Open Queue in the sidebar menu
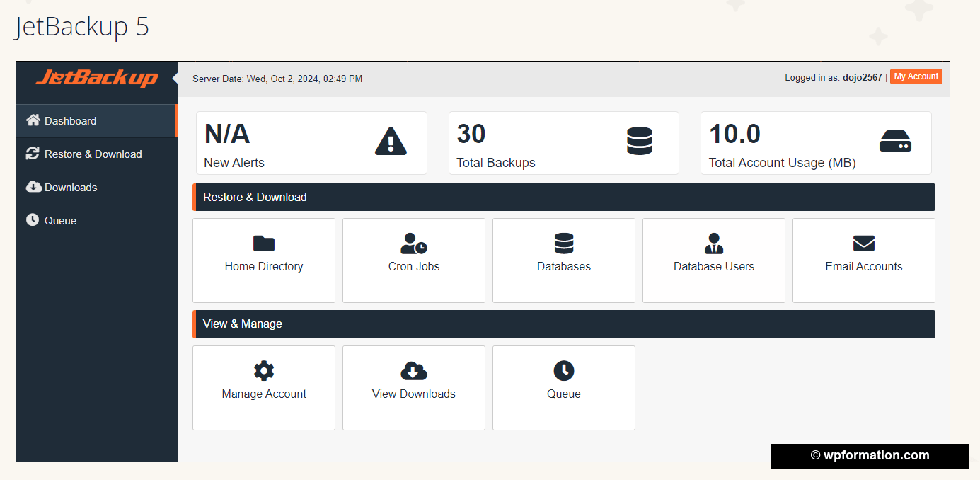Screen dimensions: 980x480 (x=97, y=220)
